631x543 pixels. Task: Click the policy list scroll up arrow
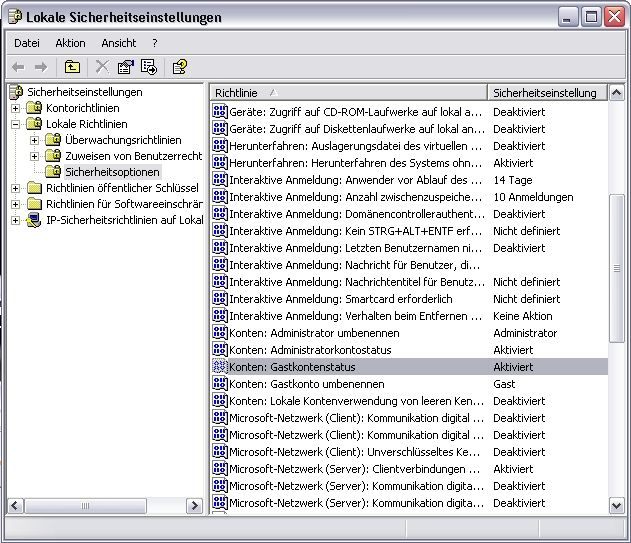(x=617, y=93)
